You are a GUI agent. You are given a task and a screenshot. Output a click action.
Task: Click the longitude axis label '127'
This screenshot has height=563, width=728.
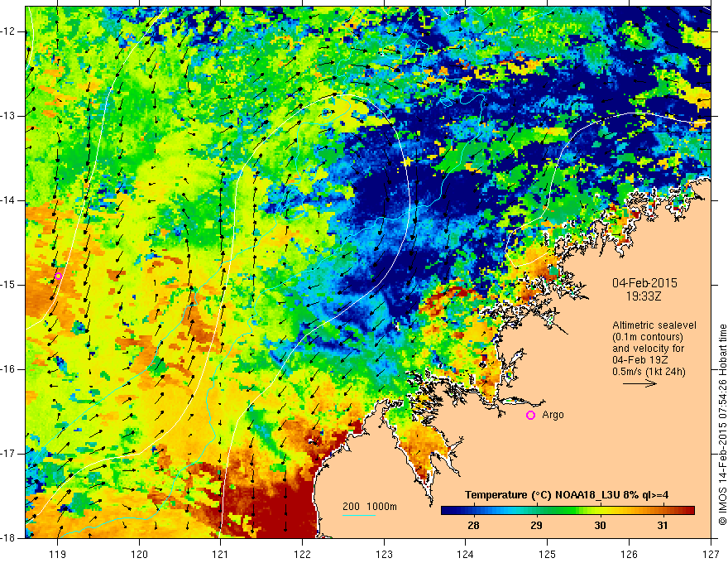[711, 554]
